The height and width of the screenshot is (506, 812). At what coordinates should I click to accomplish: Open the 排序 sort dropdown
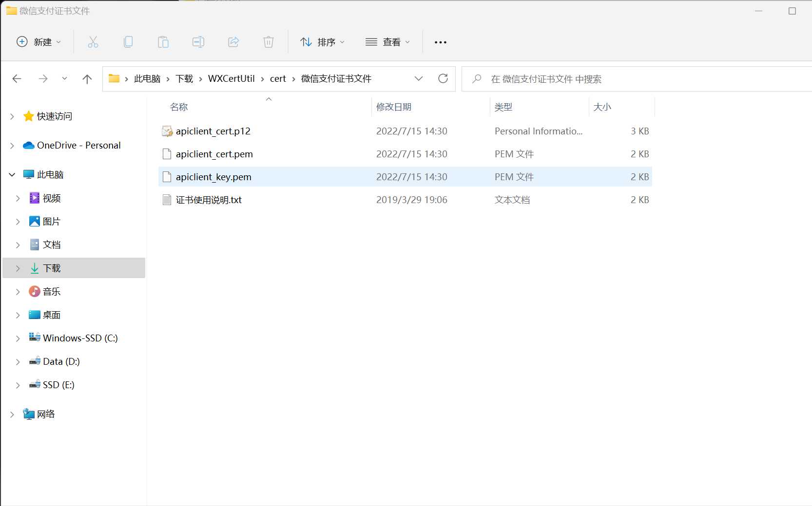[322, 42]
